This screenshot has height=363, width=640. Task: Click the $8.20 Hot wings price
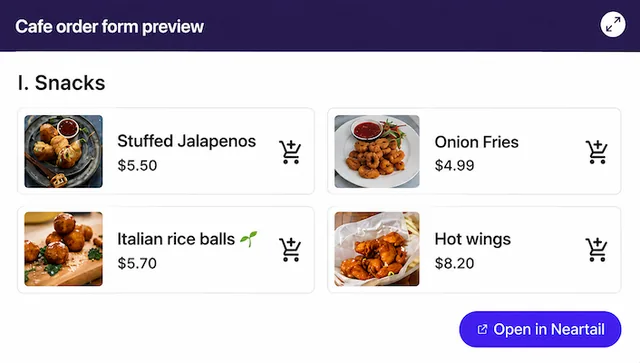pyautogui.click(x=454, y=263)
